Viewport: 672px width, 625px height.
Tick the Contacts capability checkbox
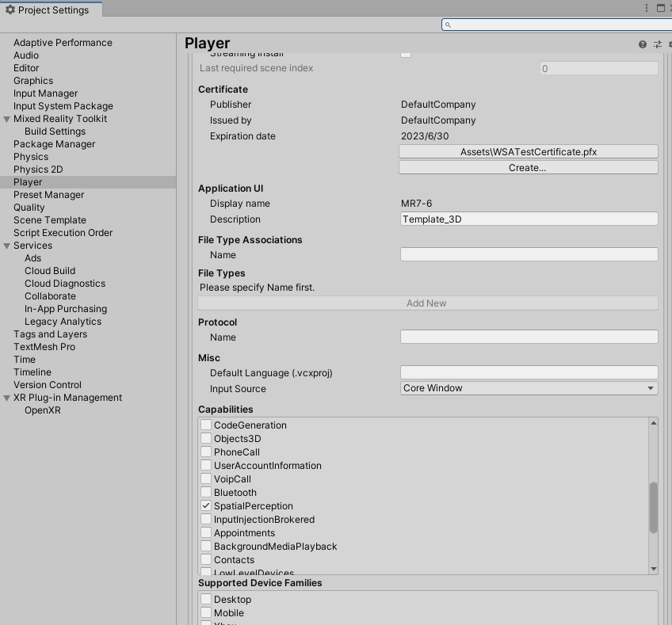[206, 559]
